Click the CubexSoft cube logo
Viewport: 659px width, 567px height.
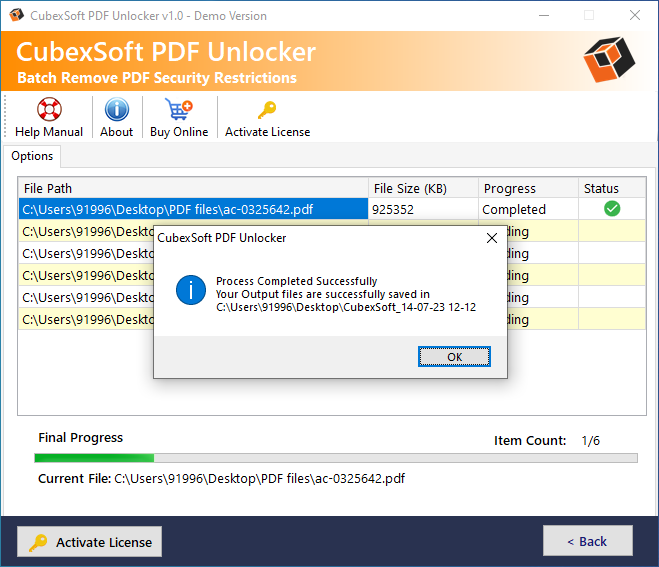click(x=609, y=61)
